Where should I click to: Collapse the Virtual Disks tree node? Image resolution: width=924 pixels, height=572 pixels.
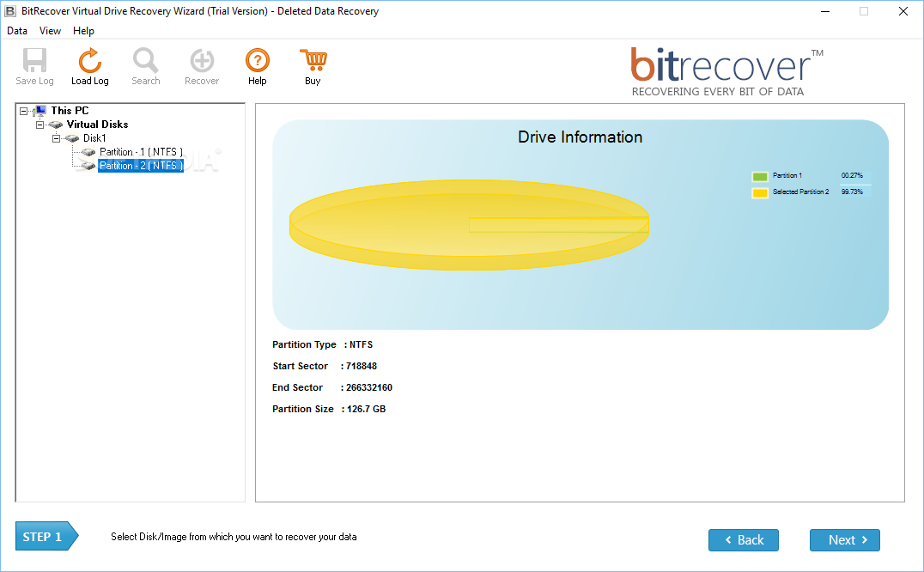[x=40, y=125]
